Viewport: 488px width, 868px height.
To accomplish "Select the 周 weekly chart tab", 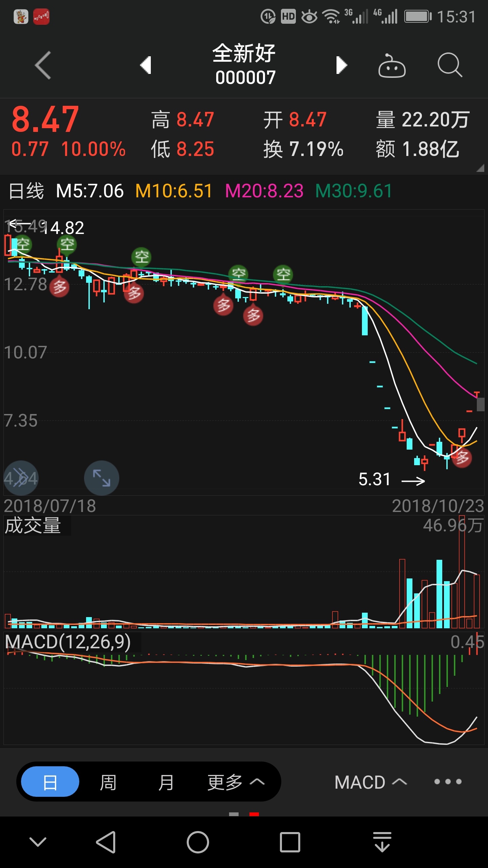I will [108, 782].
